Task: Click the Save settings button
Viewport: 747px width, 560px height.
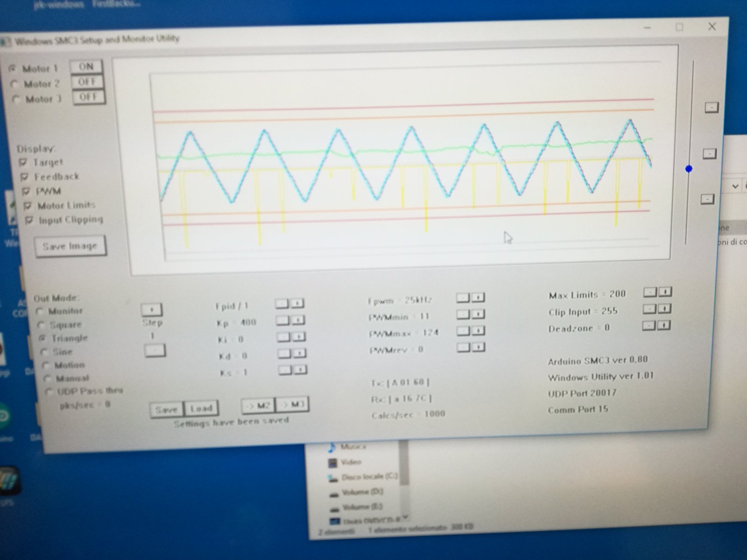Action: (x=166, y=410)
